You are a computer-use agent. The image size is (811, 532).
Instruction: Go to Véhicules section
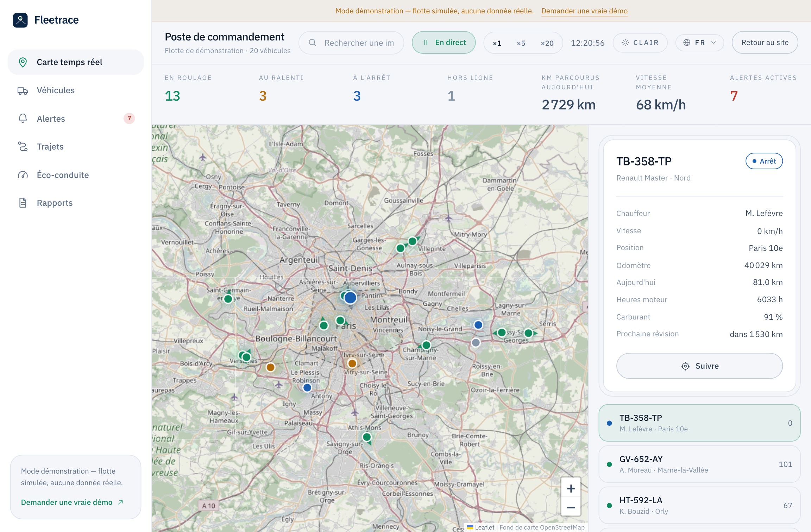pos(76,90)
